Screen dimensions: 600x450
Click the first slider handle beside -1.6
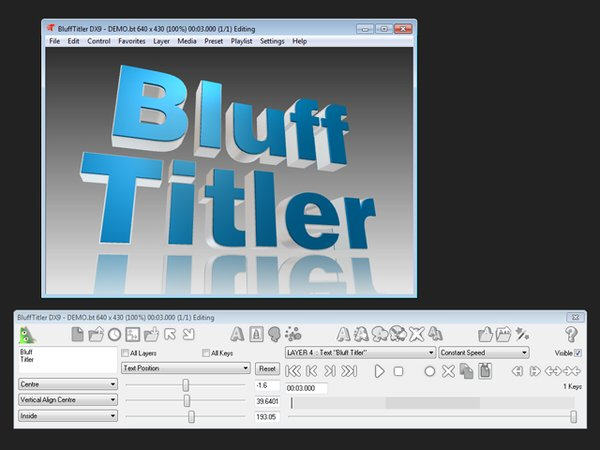coord(186,385)
